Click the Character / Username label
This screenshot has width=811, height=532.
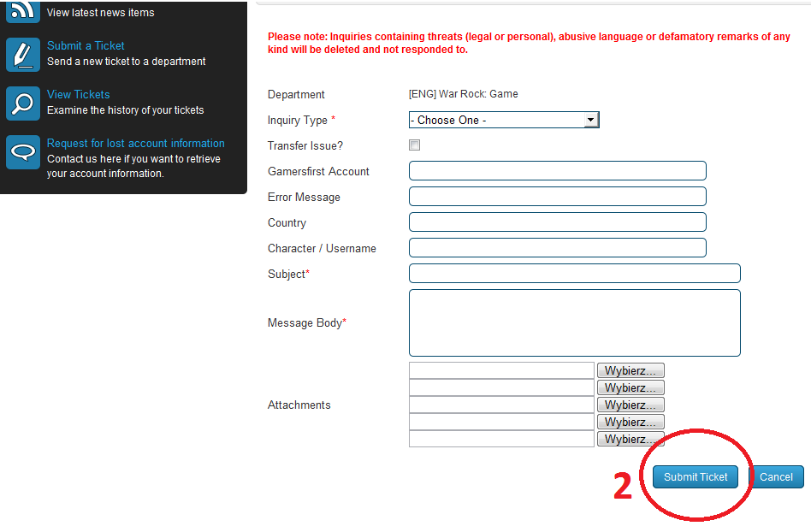pyautogui.click(x=322, y=249)
